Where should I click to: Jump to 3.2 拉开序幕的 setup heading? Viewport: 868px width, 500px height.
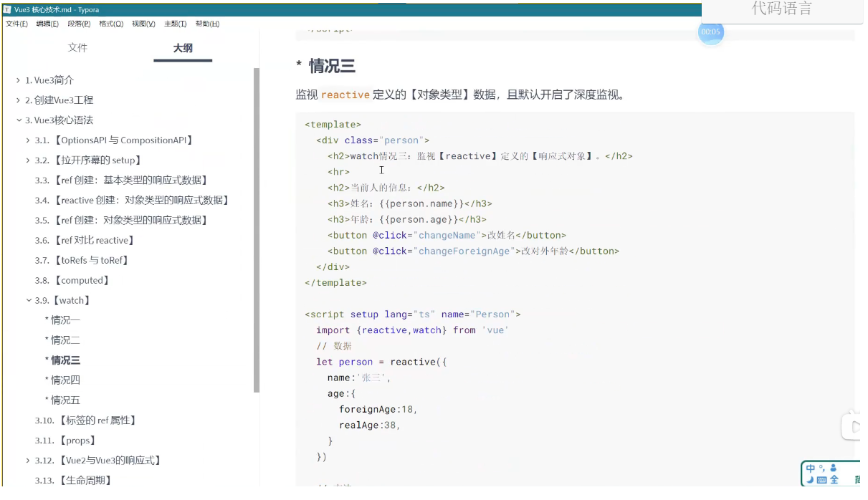(89, 160)
